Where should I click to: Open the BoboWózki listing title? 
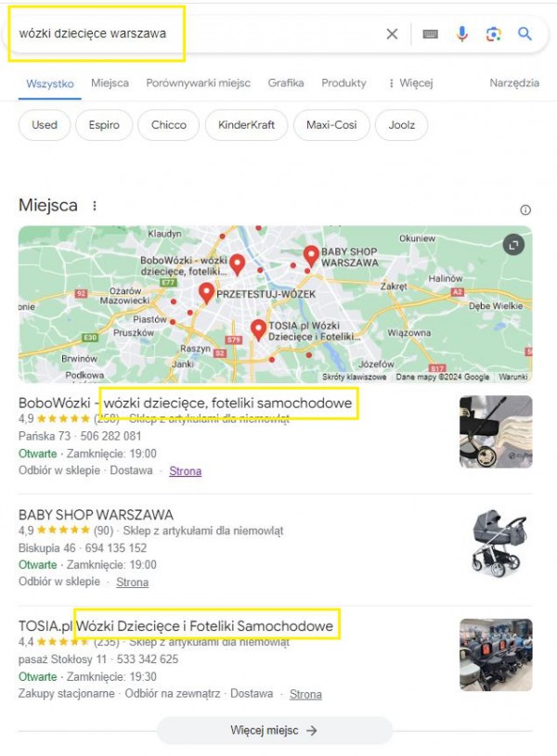click(186, 403)
